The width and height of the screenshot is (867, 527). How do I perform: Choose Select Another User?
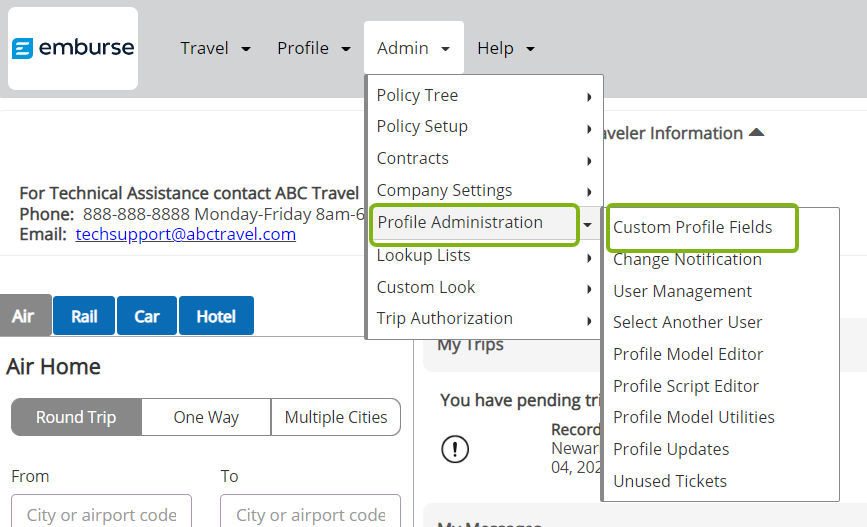click(687, 322)
